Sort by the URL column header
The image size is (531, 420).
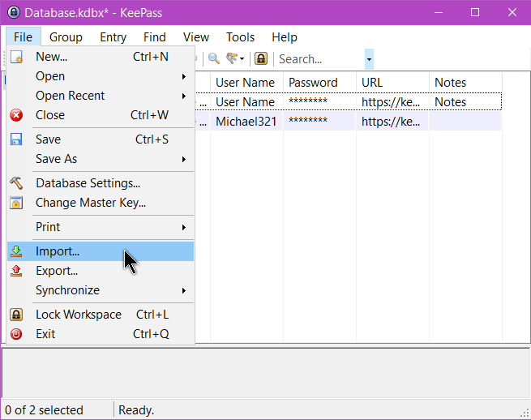[x=392, y=83]
